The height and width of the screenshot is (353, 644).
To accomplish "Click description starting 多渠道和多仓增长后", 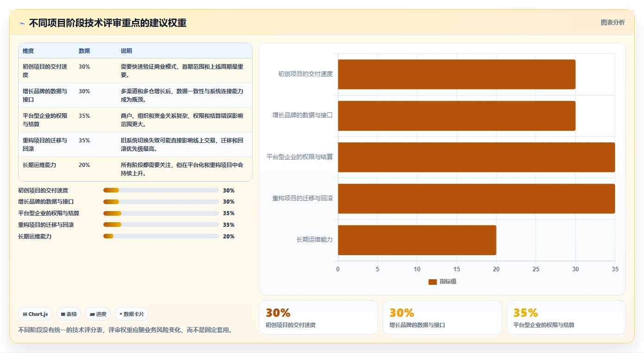I will (x=182, y=95).
